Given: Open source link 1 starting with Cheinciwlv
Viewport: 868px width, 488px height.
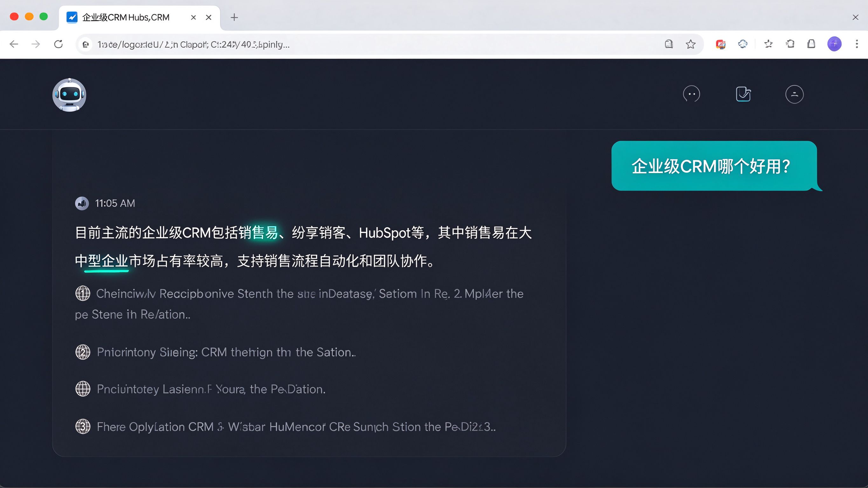Looking at the screenshot, I should [299, 304].
